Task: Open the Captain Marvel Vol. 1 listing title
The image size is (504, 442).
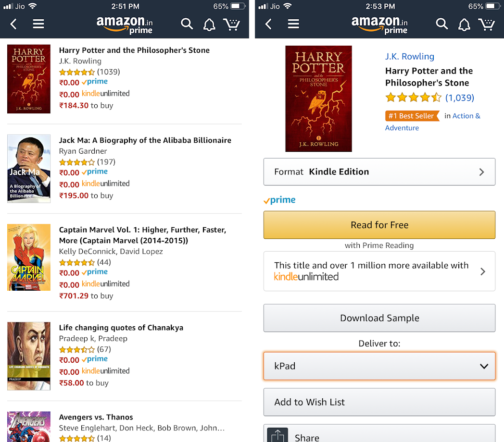Action: (142, 235)
